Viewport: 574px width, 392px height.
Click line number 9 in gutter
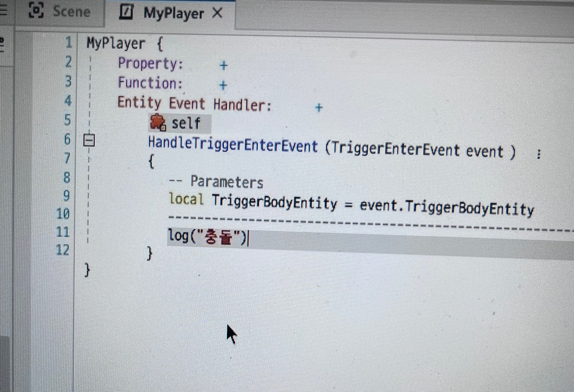66,196
